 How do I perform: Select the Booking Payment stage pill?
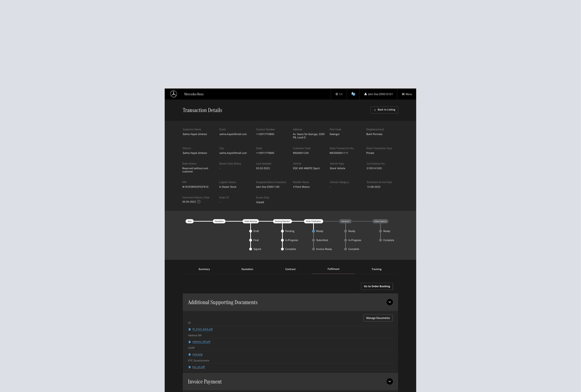(x=282, y=221)
